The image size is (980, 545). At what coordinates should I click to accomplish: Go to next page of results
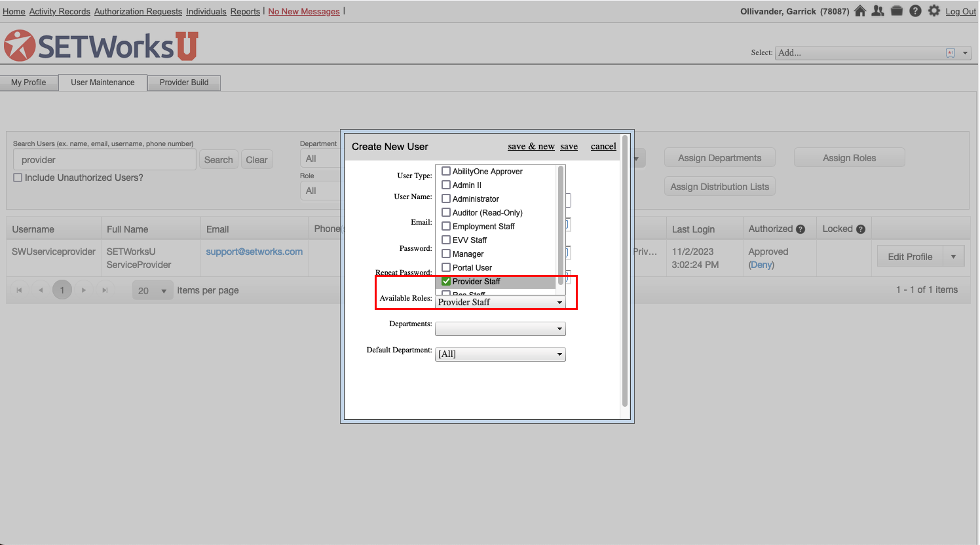83,290
